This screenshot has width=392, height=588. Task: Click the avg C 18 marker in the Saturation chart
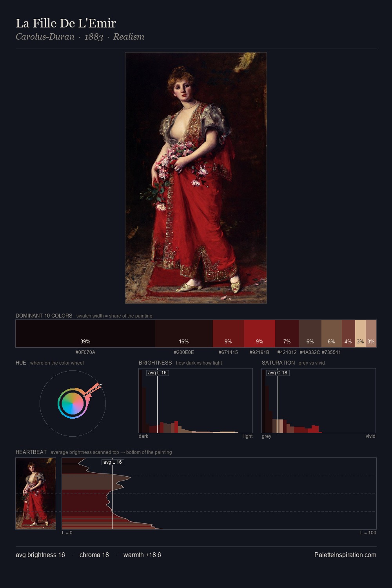[278, 373]
